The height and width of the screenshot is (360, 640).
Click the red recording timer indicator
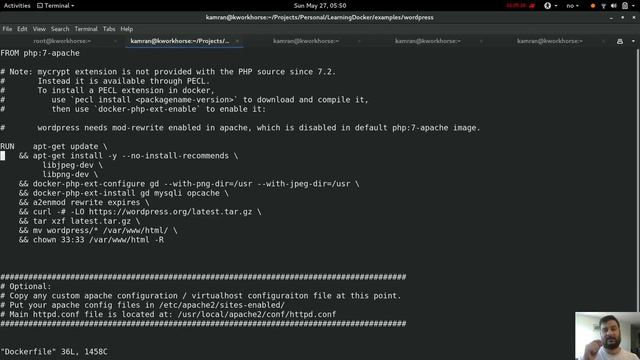pos(520,6)
